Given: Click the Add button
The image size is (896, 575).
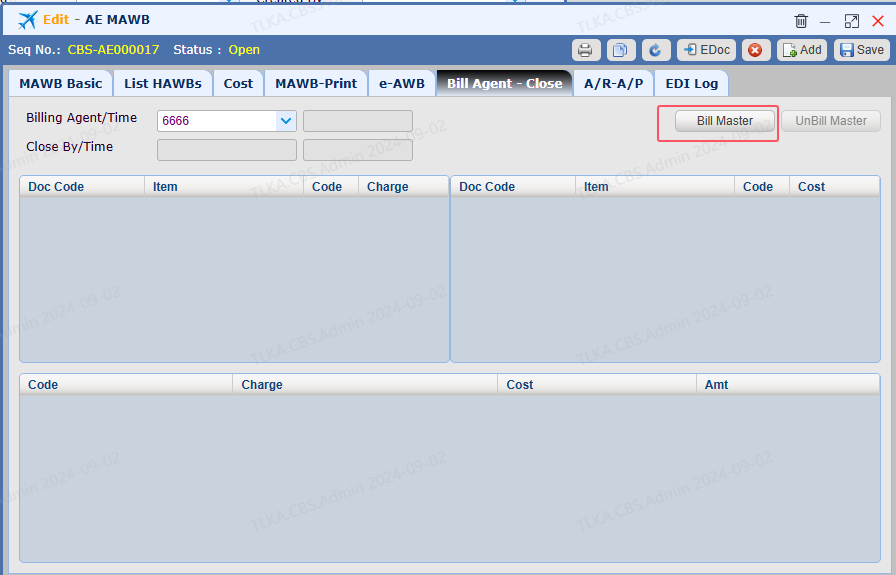Looking at the screenshot, I should 802,50.
